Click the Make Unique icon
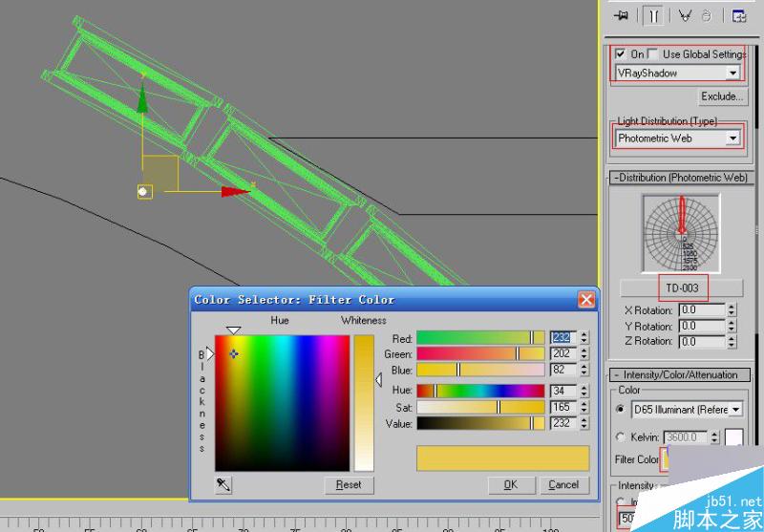 (x=685, y=16)
